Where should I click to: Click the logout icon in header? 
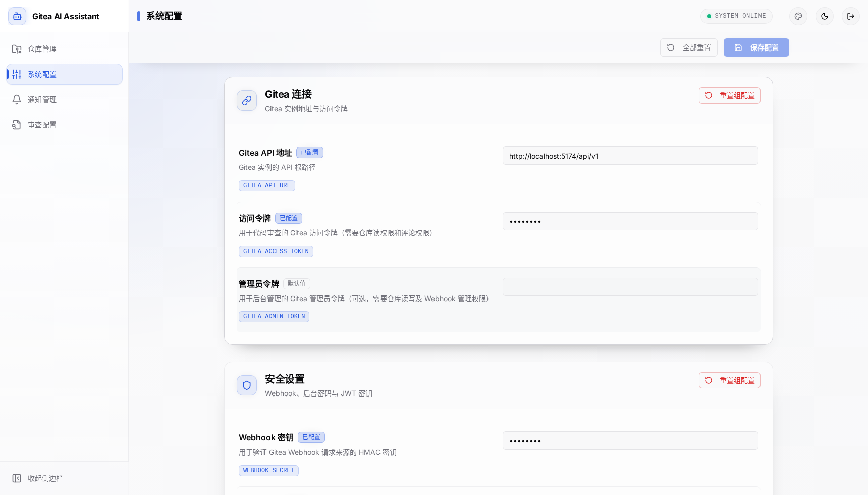click(x=851, y=16)
